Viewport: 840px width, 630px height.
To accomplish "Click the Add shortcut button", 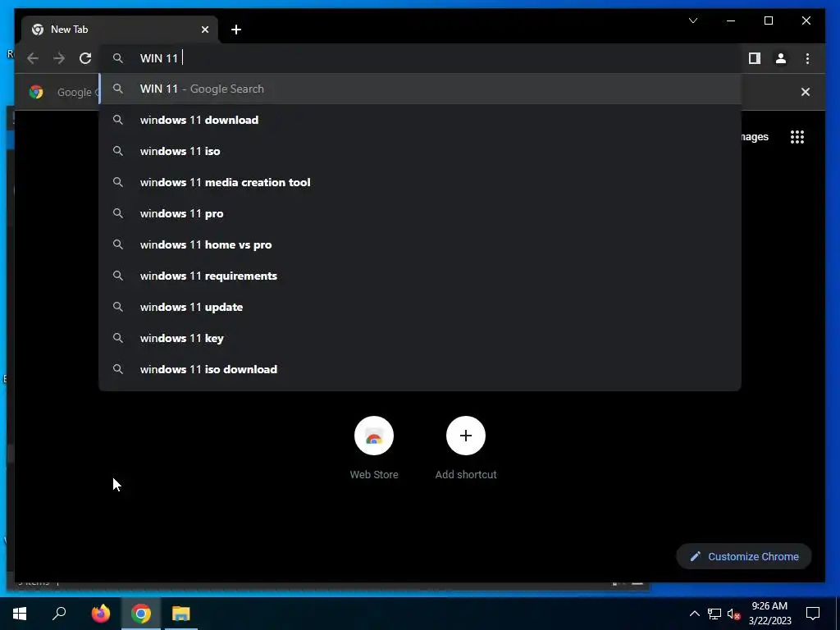I will point(466,447).
